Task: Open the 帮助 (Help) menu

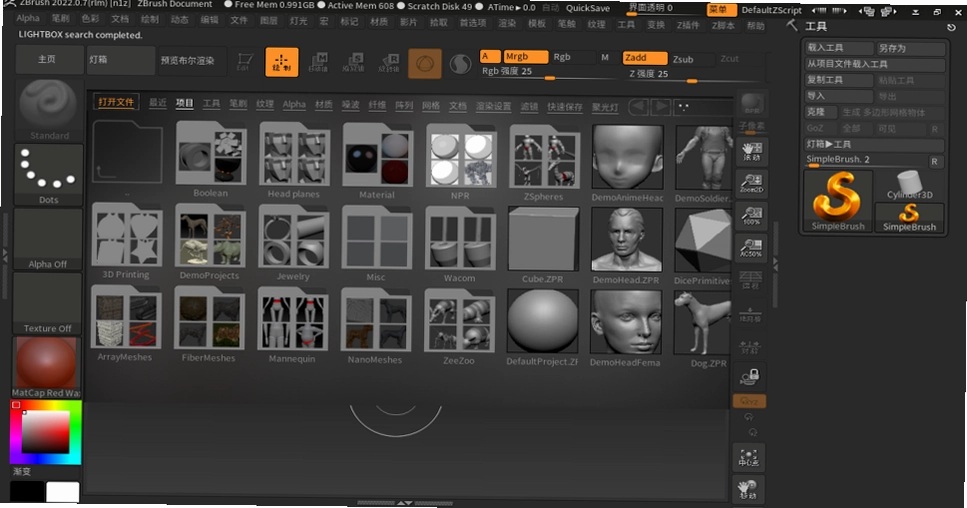Action: coord(755,26)
